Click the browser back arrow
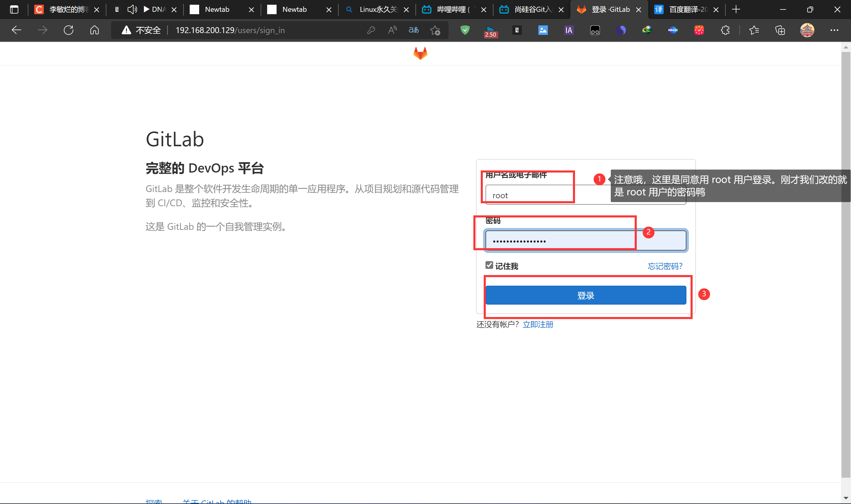 coord(17,30)
